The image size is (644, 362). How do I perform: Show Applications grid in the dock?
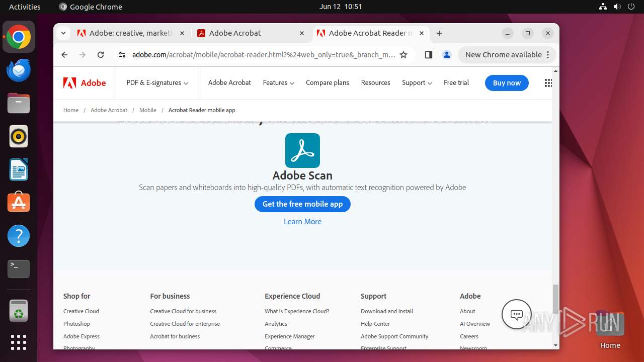19,342
